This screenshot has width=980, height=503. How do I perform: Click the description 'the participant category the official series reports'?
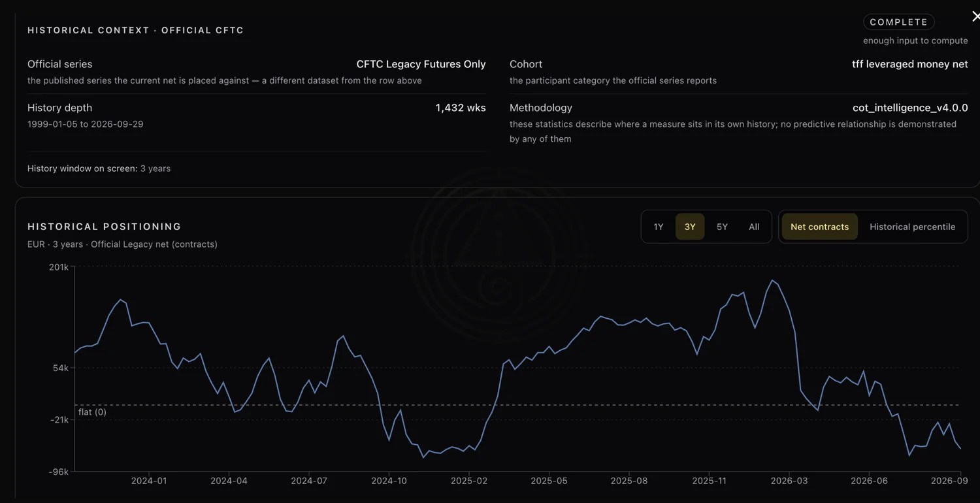613,80
